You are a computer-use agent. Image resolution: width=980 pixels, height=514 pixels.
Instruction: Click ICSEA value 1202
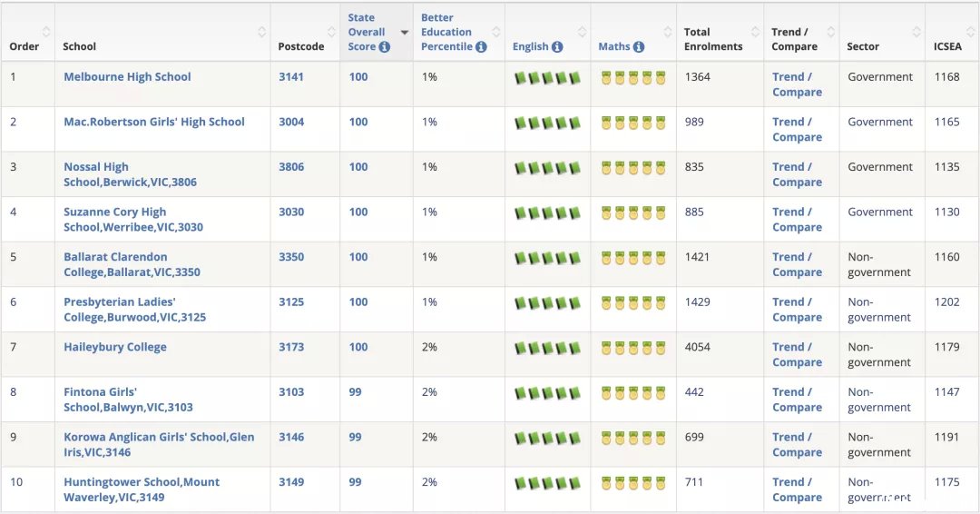[x=946, y=302]
